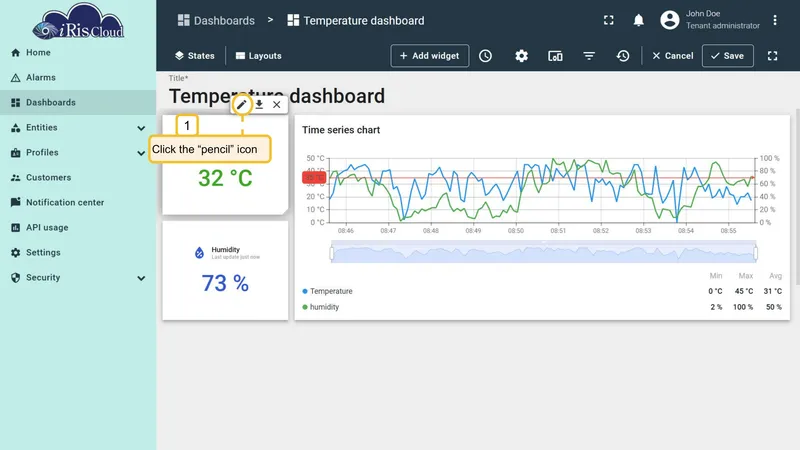Toggle humidity series in legend
Image resolution: width=800 pixels, height=450 pixels.
click(320, 307)
